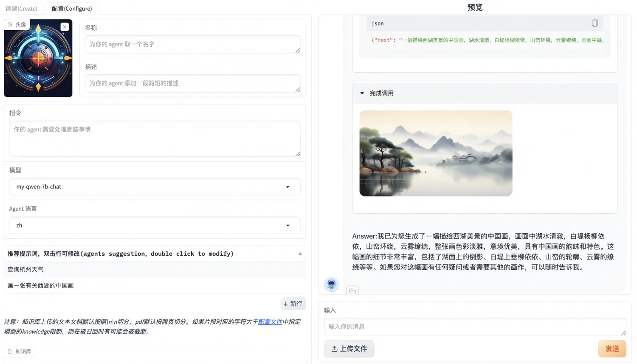Click the knowledge base file icon

point(10,352)
